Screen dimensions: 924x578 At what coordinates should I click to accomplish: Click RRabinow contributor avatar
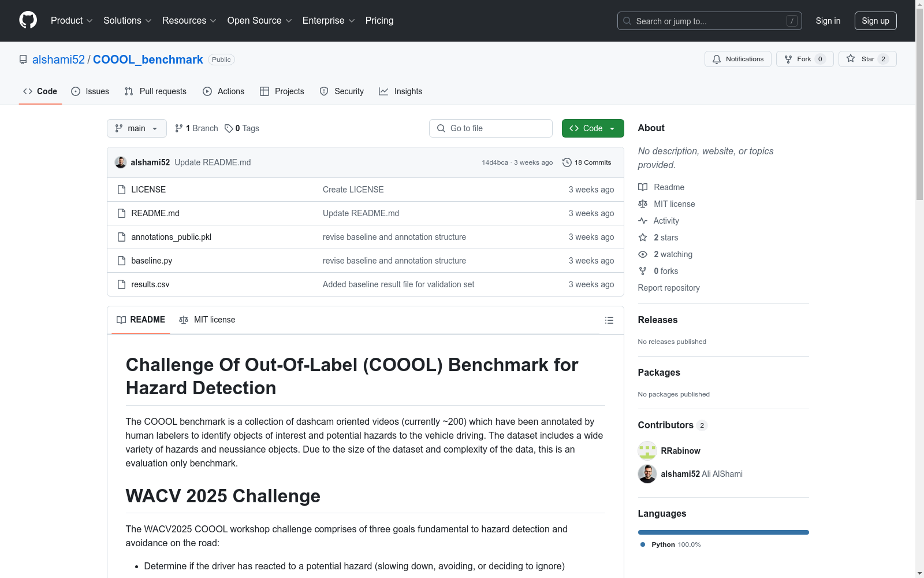(x=647, y=451)
